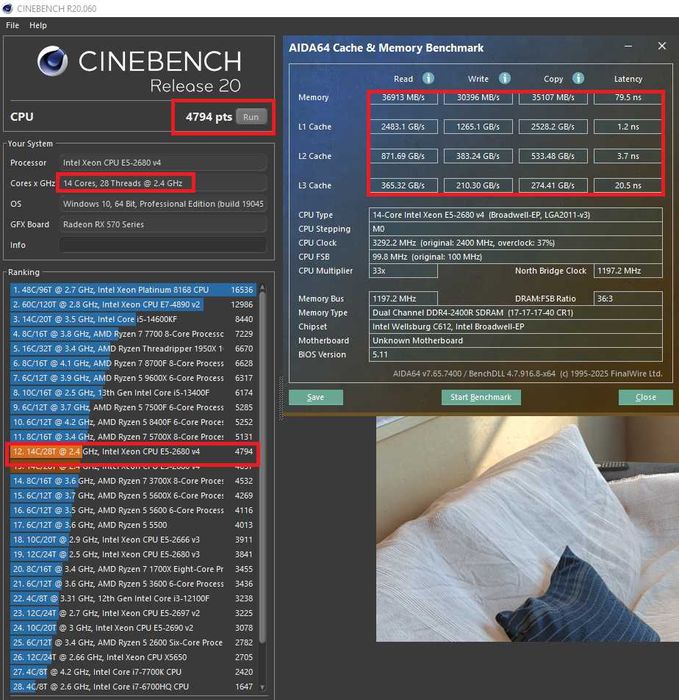Click the BIOS Version 5.11 field

[x=516, y=354]
